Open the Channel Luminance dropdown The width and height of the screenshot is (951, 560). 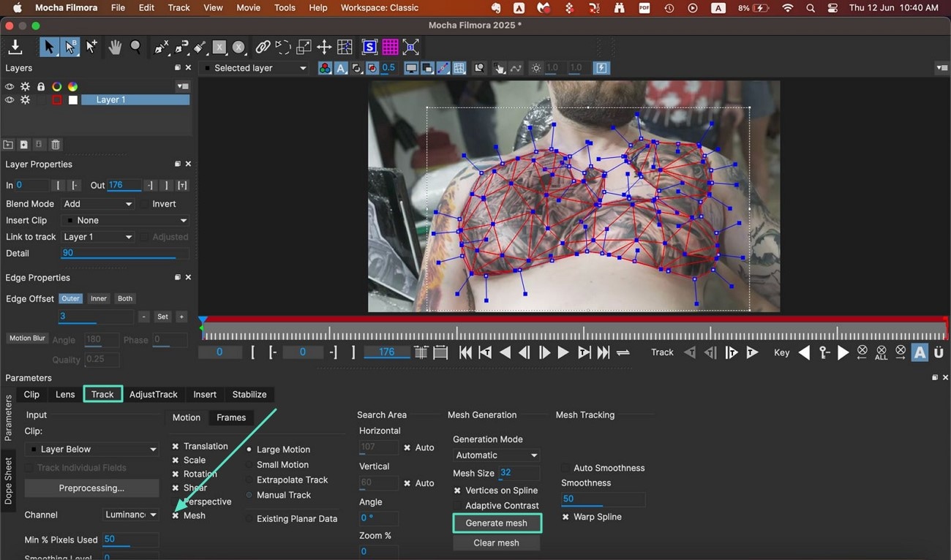(131, 515)
